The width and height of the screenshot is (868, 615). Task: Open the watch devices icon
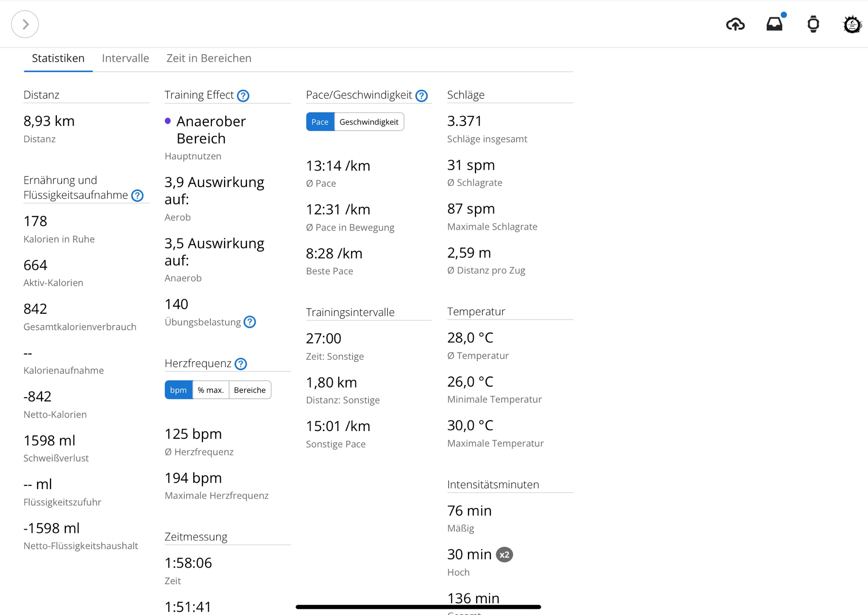coord(813,24)
